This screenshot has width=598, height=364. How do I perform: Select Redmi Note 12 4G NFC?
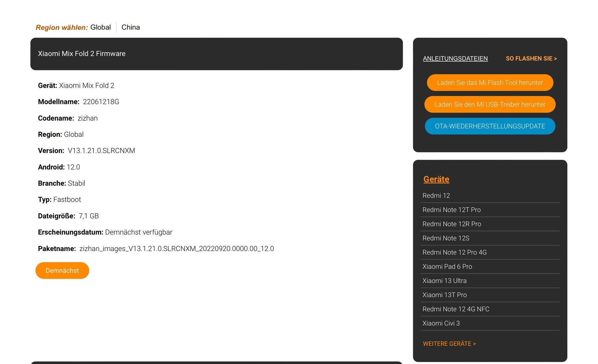(456, 309)
